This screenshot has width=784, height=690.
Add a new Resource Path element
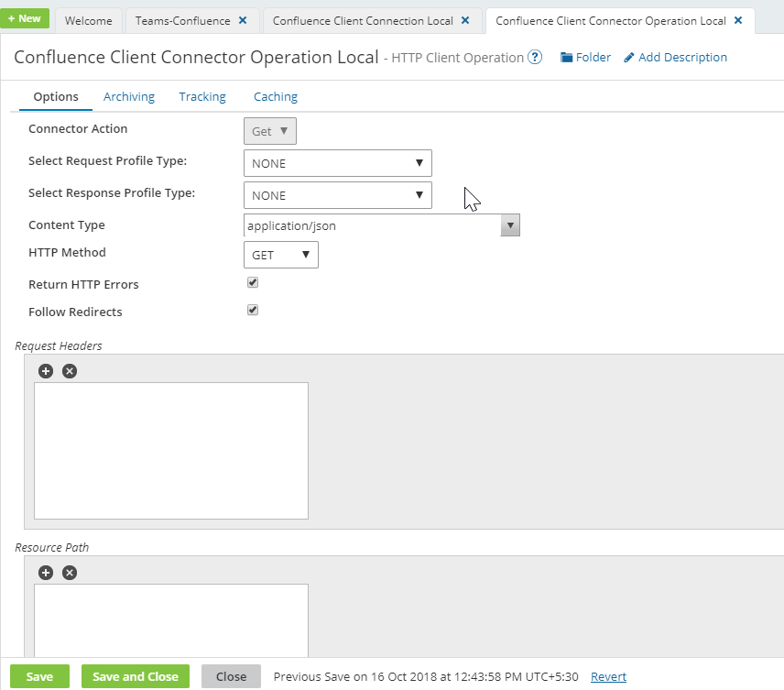[46, 573]
